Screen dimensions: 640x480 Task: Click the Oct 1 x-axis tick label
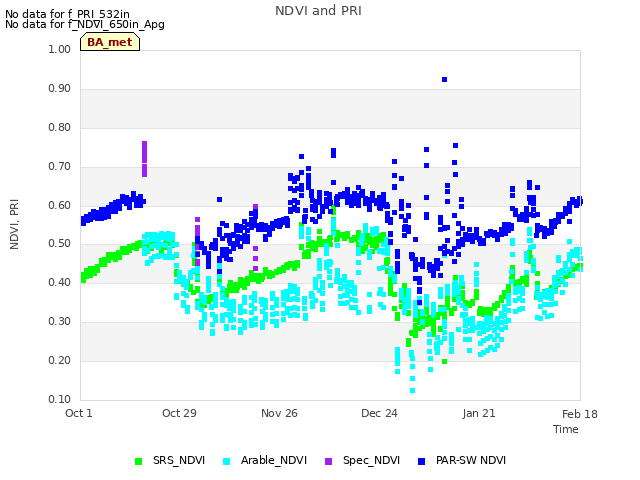[x=79, y=413]
